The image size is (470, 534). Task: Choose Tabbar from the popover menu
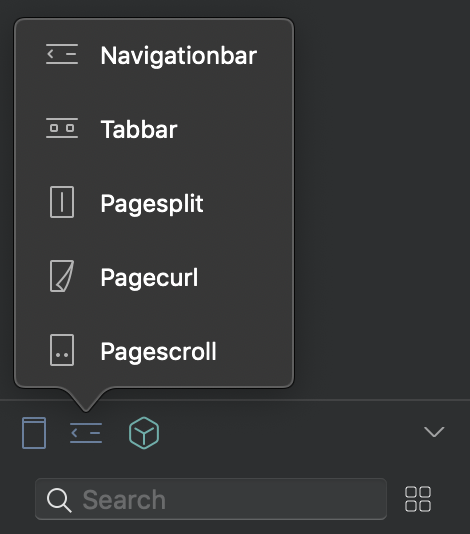[x=154, y=129]
